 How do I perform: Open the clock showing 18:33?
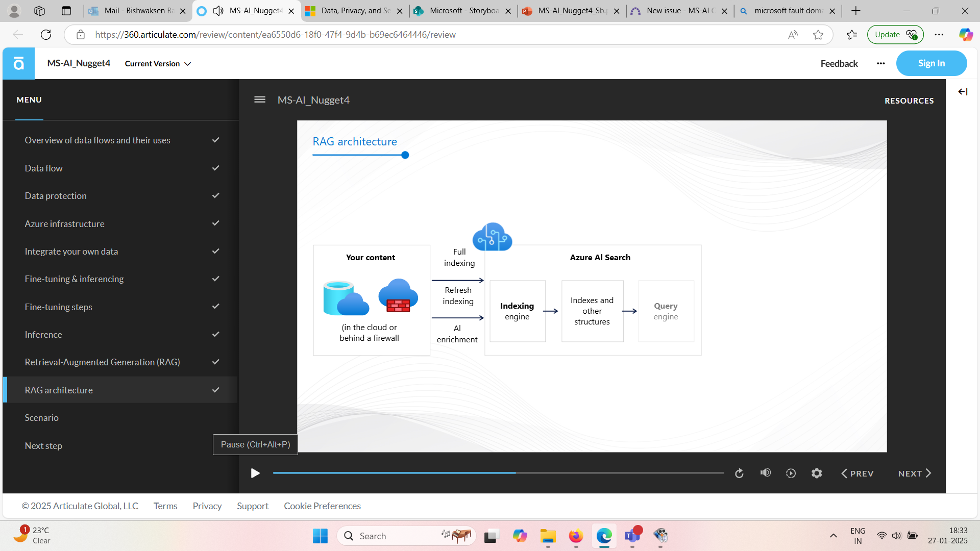click(948, 536)
